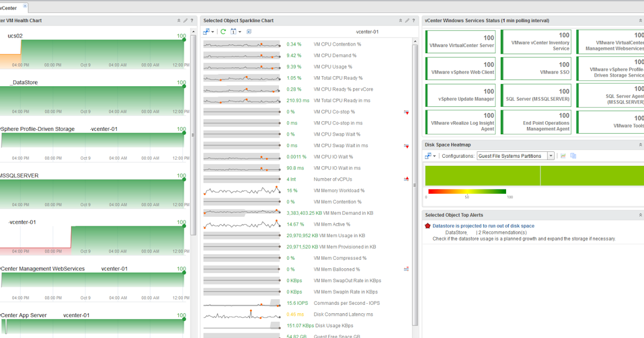
Task: Open the Configurations combo box arrow
Action: (551, 156)
